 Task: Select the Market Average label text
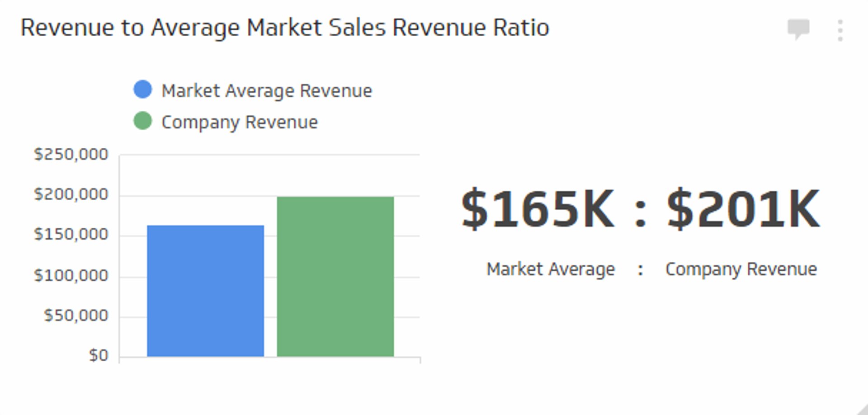coord(550,269)
